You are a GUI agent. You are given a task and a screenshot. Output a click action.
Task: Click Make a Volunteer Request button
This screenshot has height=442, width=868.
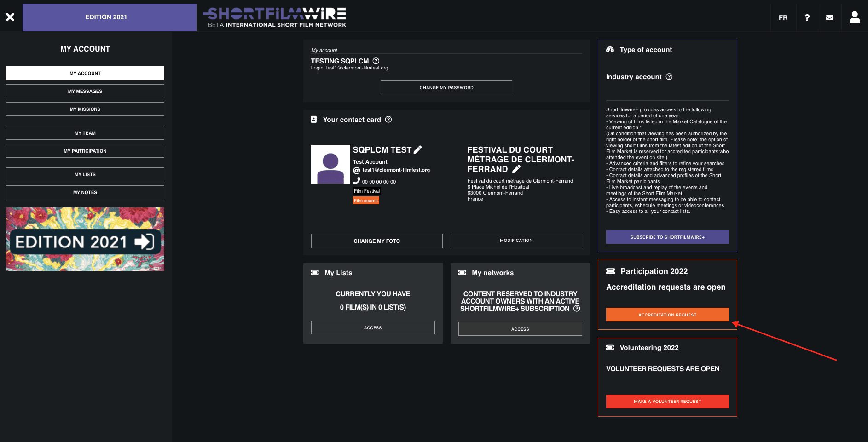667,402
